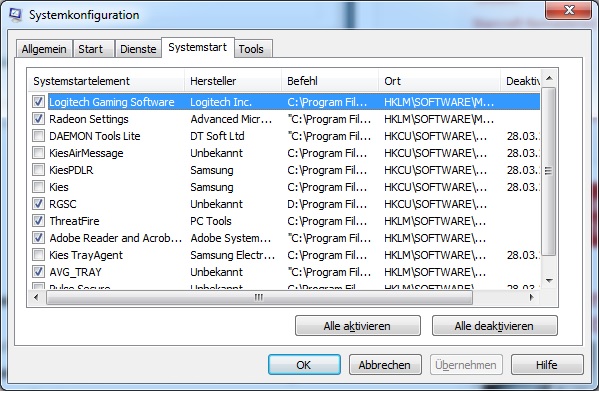Click Alle aktivieren button
This screenshot has height=393, width=599.
[358, 326]
